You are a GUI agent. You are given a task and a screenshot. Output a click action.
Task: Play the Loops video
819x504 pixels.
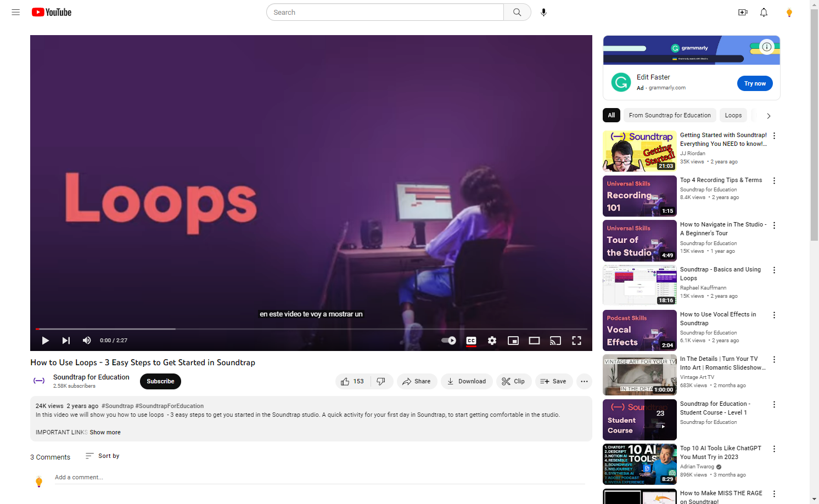(45, 341)
